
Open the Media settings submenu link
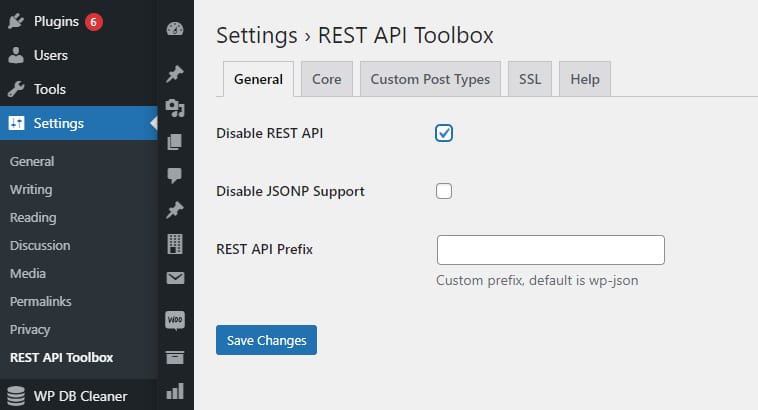coord(28,274)
